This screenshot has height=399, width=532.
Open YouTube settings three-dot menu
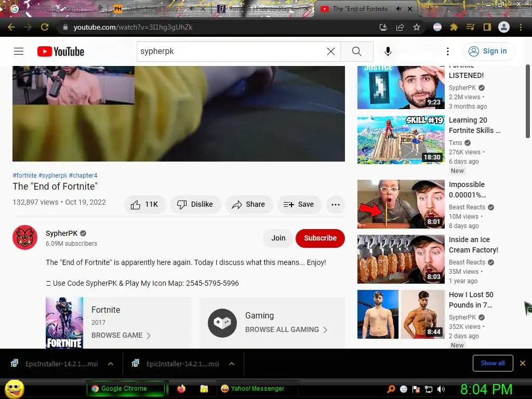pyautogui.click(x=447, y=51)
